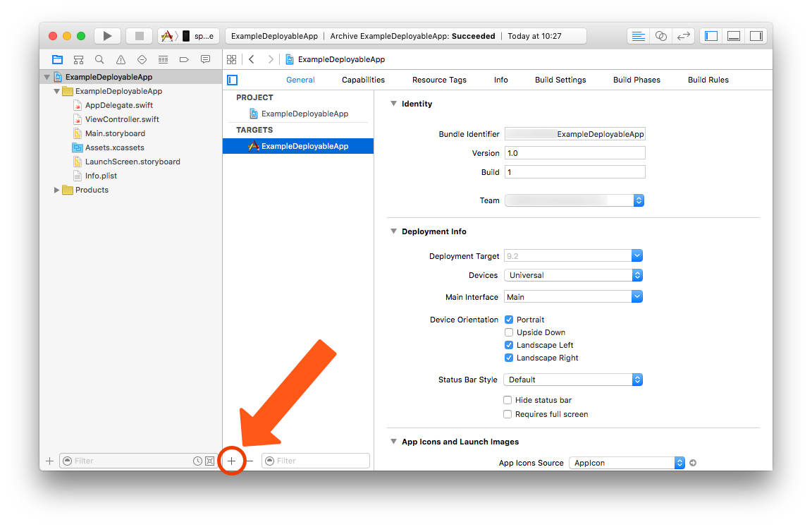Show the Version editor
The width and height of the screenshot is (812, 527).
point(684,36)
